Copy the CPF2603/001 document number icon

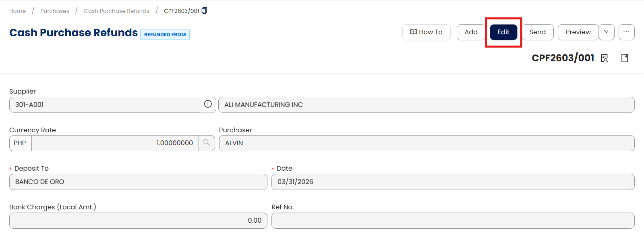pyautogui.click(x=204, y=10)
